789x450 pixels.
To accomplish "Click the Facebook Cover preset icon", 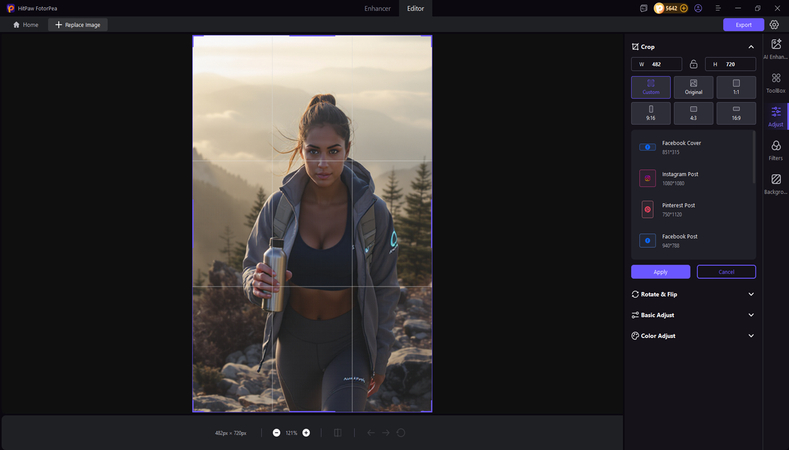I will (x=647, y=147).
